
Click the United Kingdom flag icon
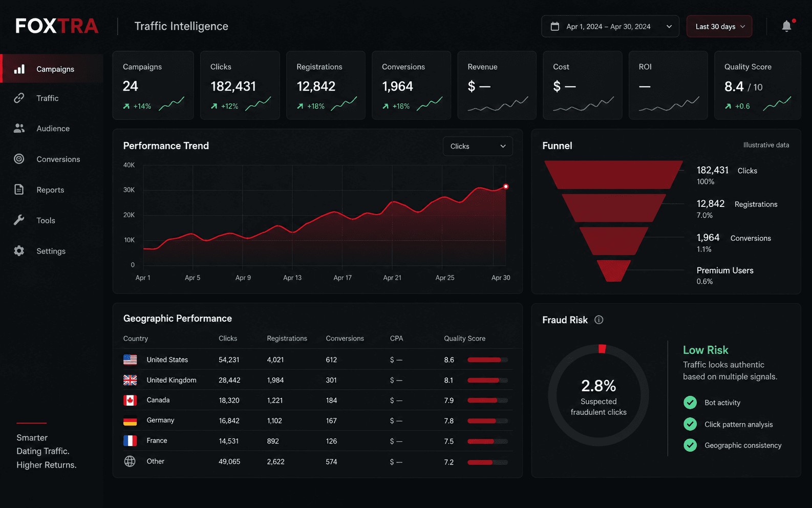[x=130, y=380]
